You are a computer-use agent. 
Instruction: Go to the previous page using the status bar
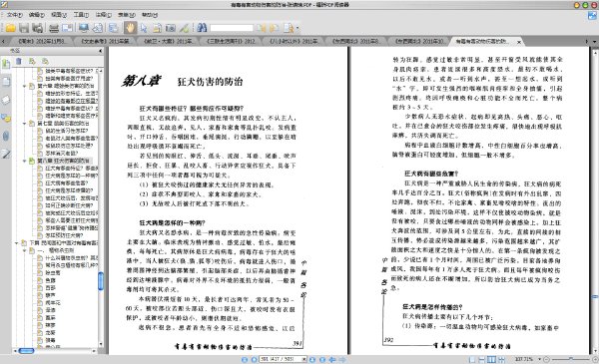[254, 359]
